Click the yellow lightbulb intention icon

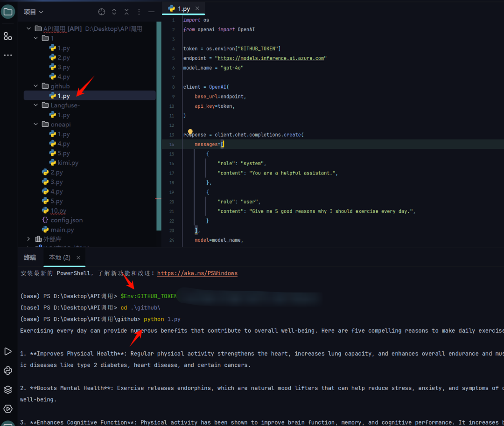tap(190, 133)
